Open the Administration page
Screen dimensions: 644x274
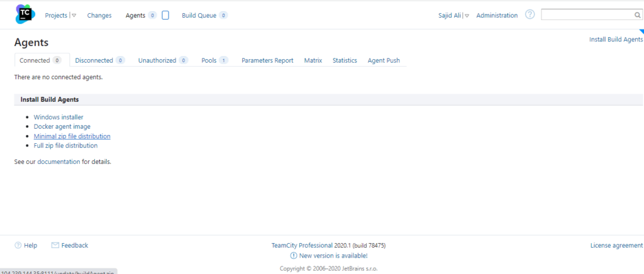pyautogui.click(x=497, y=15)
